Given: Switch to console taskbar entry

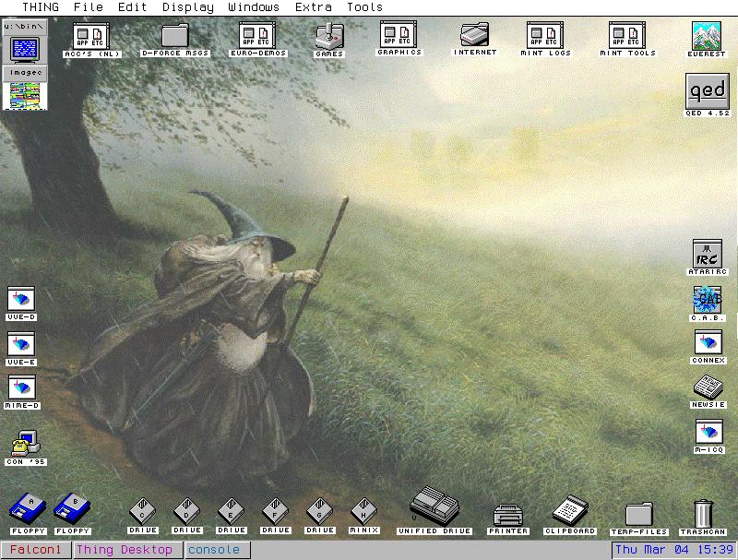Looking at the screenshot, I should point(217,550).
